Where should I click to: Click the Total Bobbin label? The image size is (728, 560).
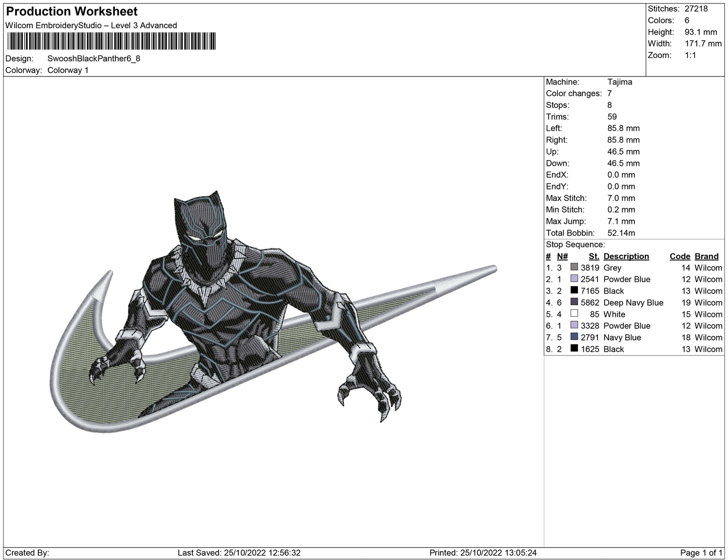click(570, 233)
